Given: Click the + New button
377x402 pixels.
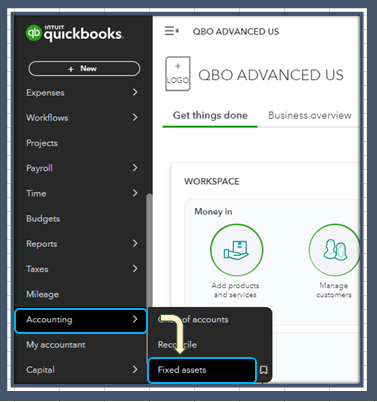Looking at the screenshot, I should point(84,69).
